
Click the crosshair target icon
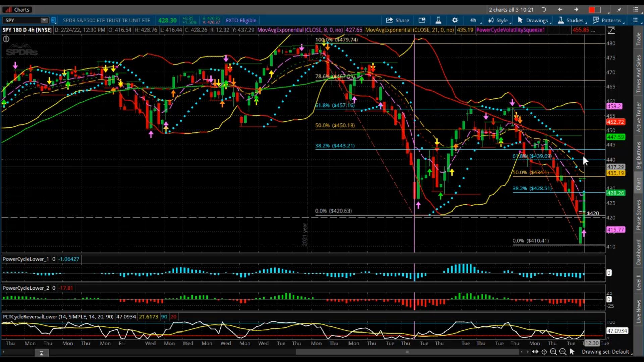(x=544, y=352)
